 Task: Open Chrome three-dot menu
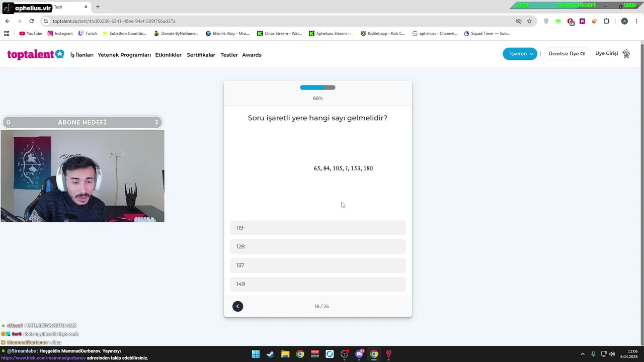coord(636,21)
